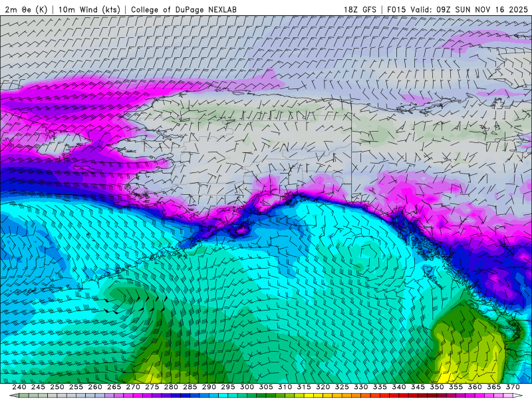Click the 320 value on the color scale
The width and height of the screenshot is (532, 399).
pyautogui.click(x=323, y=387)
